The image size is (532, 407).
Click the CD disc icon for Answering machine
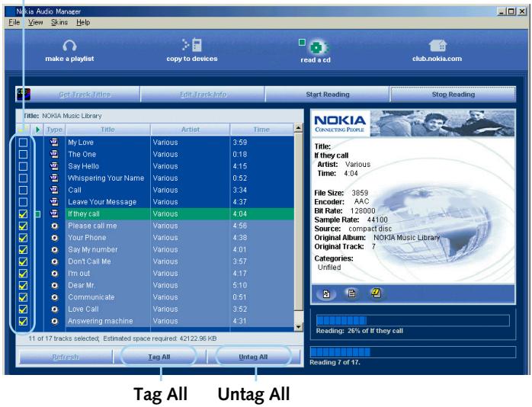point(54,321)
